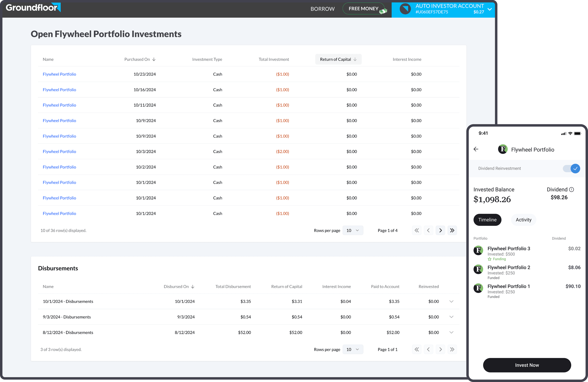The image size is (588, 382).
Task: Tap Flywheel Portfolio 3 logo icon
Action: point(479,251)
